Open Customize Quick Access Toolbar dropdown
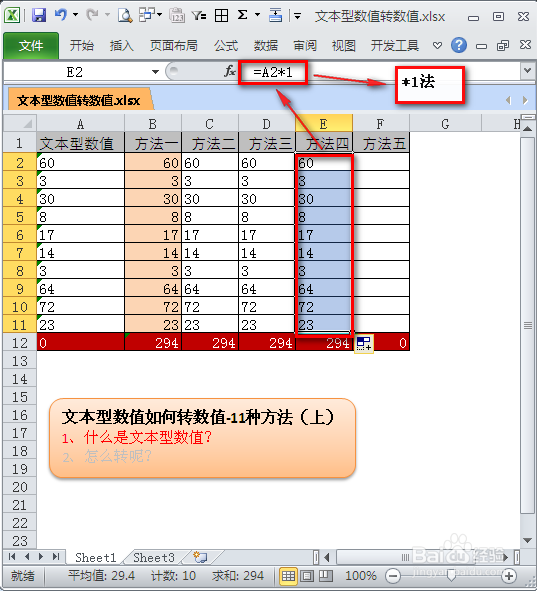This screenshot has height=591, width=537. 298,16
